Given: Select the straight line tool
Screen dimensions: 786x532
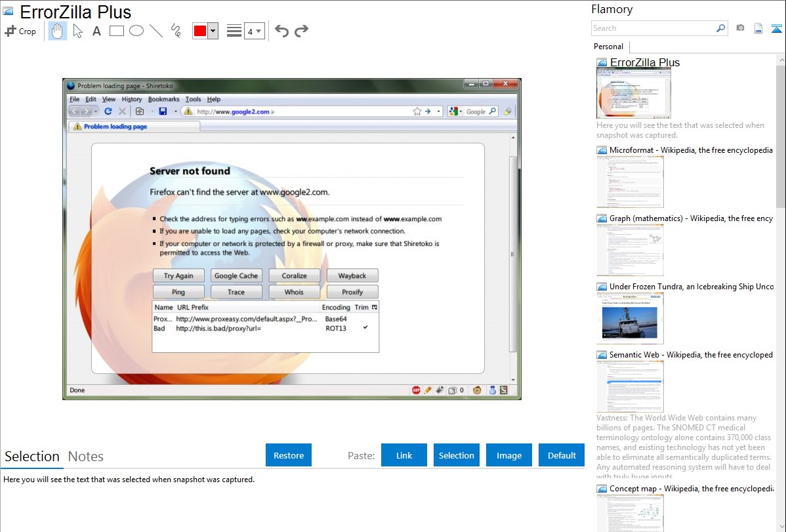Looking at the screenshot, I should pos(156,31).
